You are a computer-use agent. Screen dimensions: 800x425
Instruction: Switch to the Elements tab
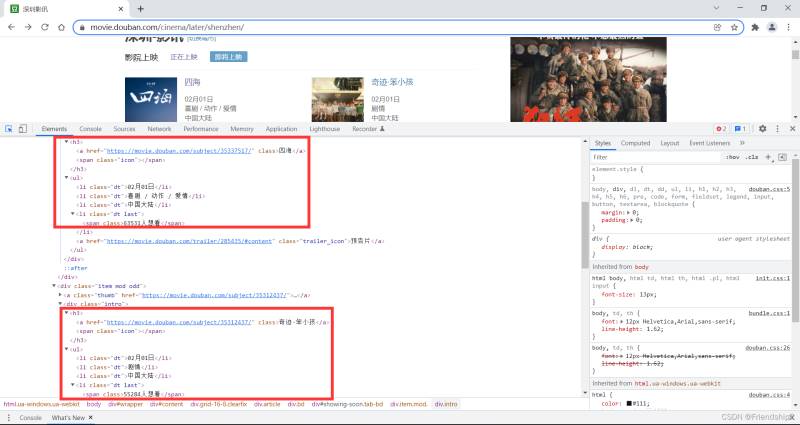(x=54, y=129)
